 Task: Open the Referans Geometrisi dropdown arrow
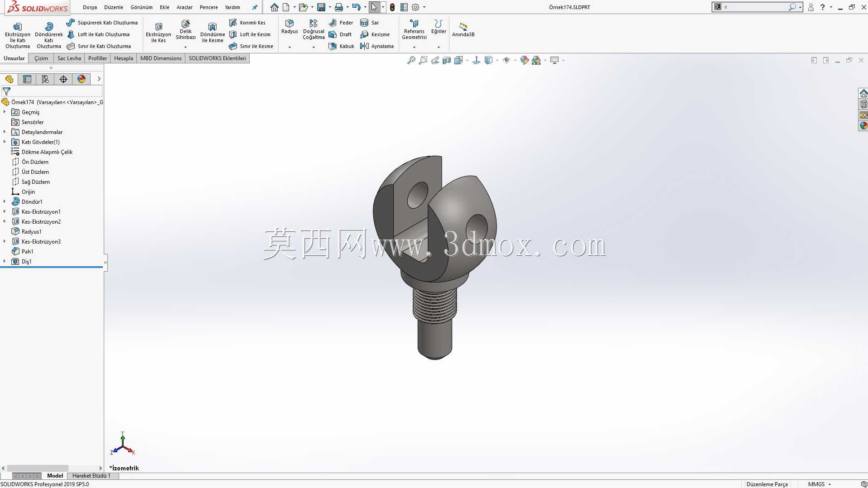[x=414, y=47]
